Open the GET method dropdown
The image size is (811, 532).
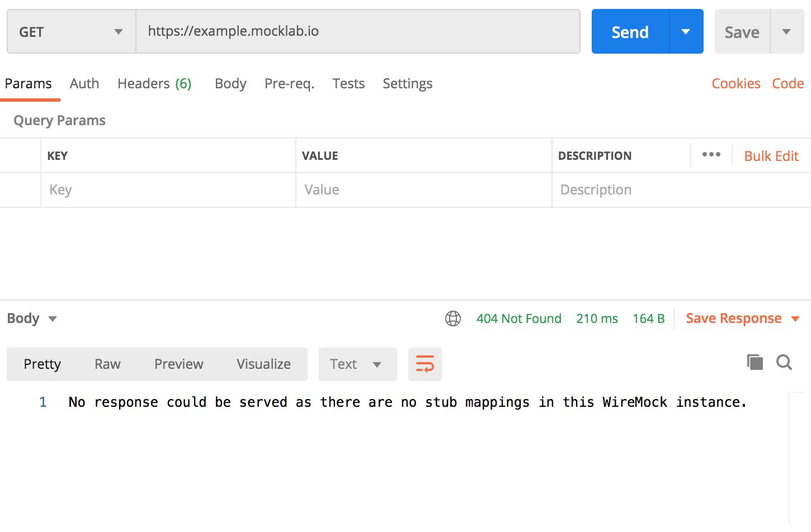(72, 32)
